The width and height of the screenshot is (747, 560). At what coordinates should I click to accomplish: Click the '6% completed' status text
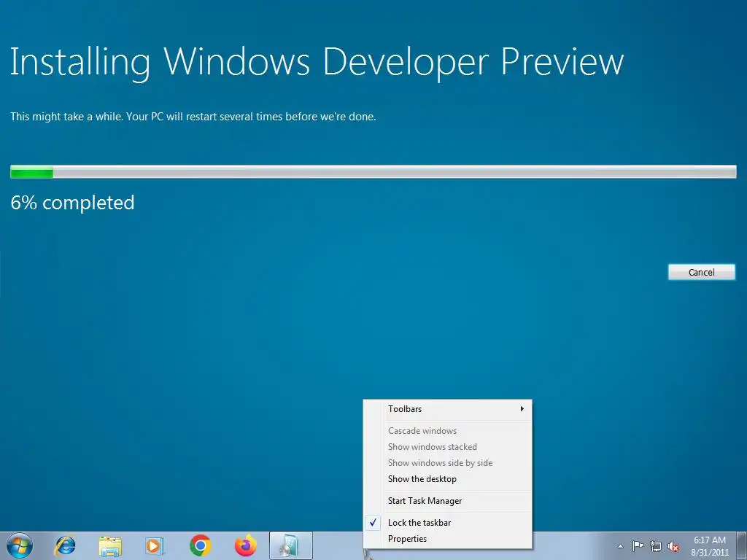point(72,203)
